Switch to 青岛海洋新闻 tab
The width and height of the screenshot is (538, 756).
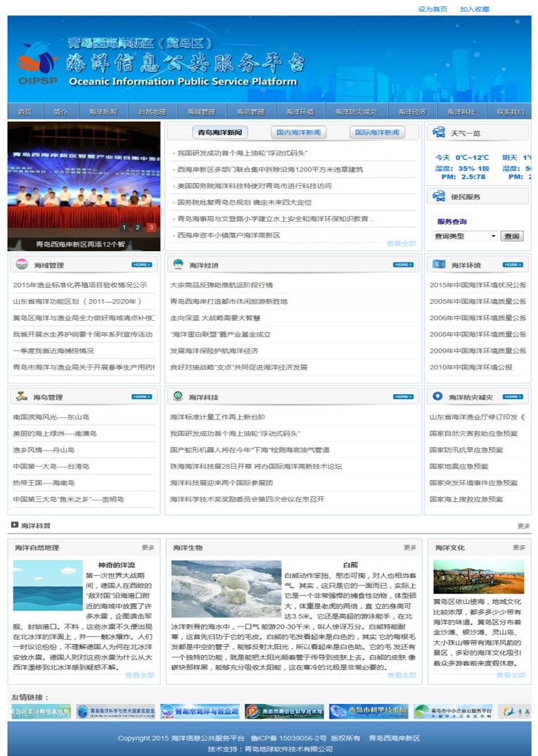click(219, 132)
